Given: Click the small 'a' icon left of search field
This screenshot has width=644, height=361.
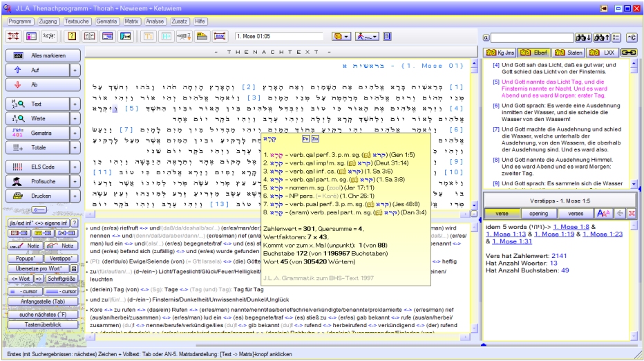Looking at the screenshot, I should pos(486,38).
